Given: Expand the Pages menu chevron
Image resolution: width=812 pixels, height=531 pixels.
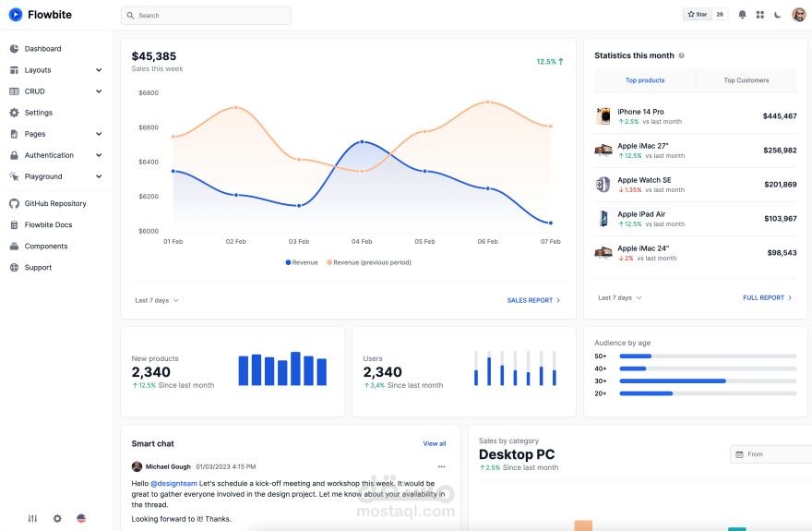Looking at the screenshot, I should (99, 134).
